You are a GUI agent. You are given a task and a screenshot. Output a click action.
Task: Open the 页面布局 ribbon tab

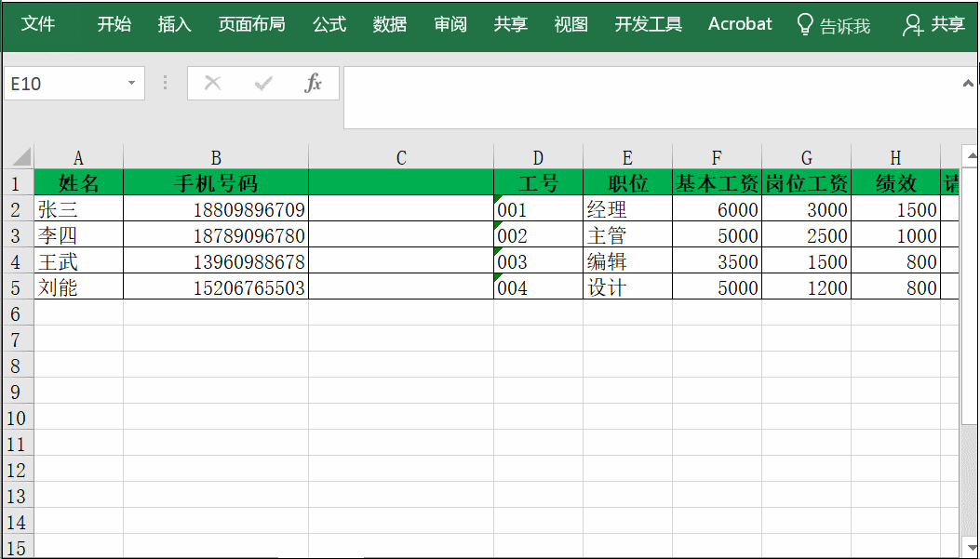[x=252, y=24]
